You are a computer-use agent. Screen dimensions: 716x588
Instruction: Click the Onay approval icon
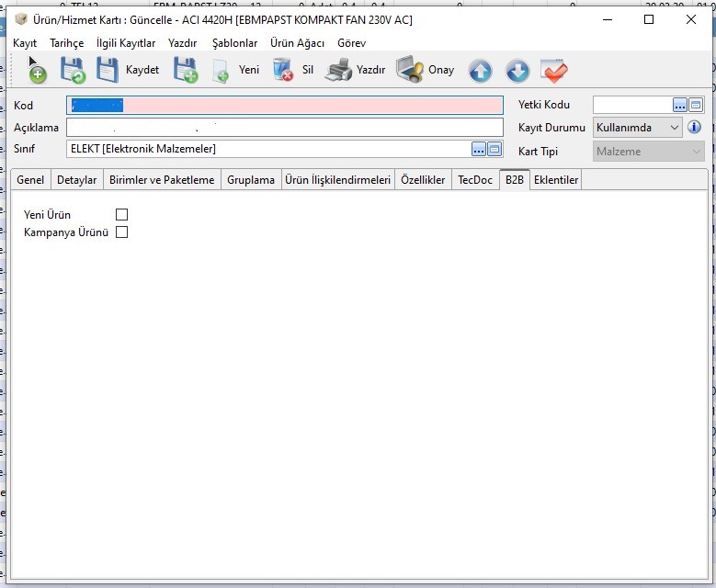pos(410,70)
